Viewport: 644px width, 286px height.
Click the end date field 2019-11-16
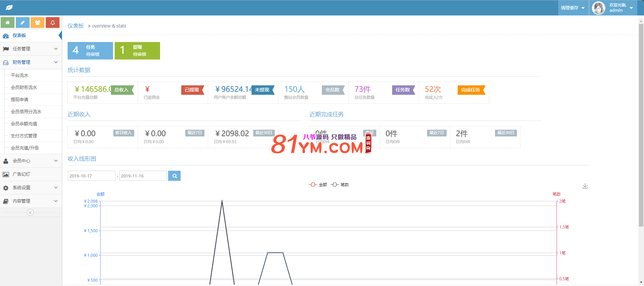pyautogui.click(x=143, y=176)
